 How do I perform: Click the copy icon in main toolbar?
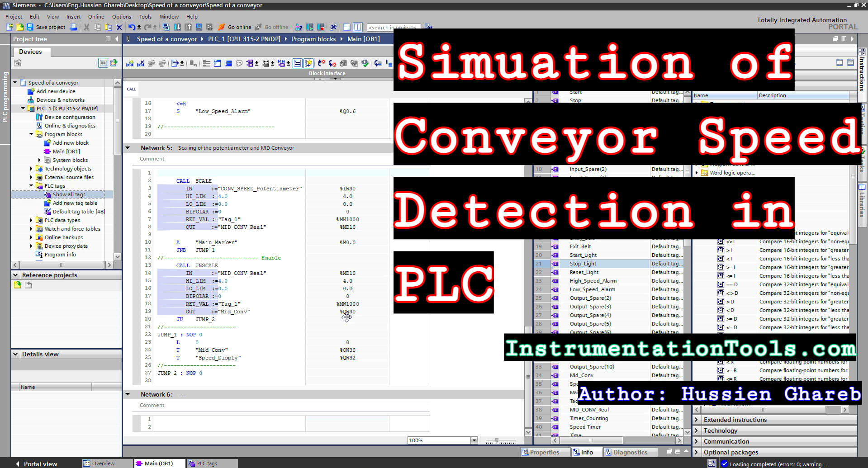coord(97,27)
